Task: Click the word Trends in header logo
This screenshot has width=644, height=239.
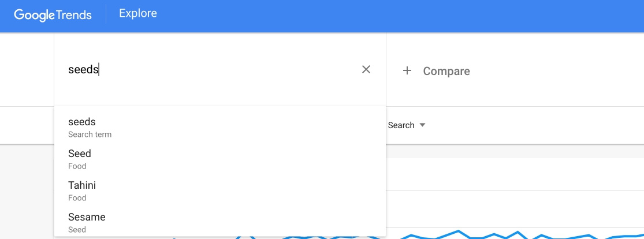Action: pyautogui.click(x=75, y=15)
